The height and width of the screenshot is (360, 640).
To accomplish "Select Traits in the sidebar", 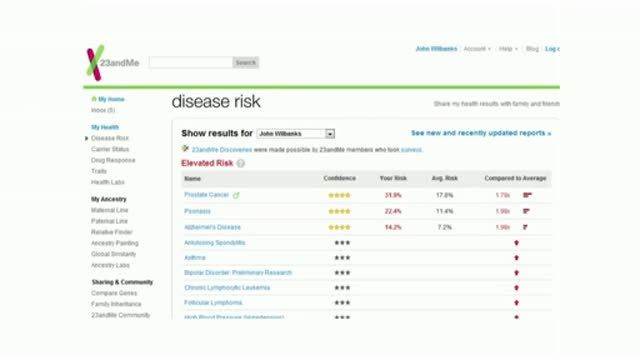I will tap(99, 171).
